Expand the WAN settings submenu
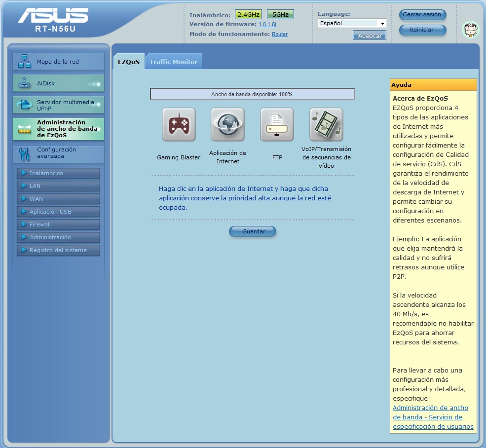The image size is (486, 448). coord(58,199)
